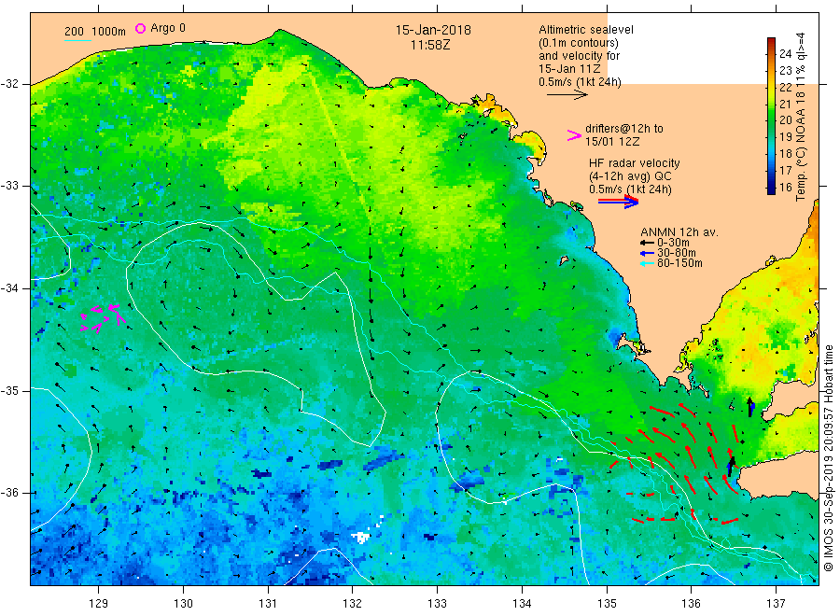This screenshot has height=616, width=840.
Task: Click the longitude label 129
Action: [99, 603]
